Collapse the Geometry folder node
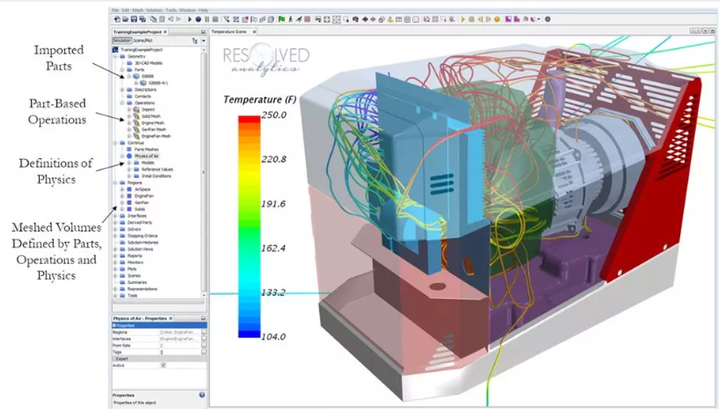Screen dimensions: 720x410 click(x=116, y=56)
